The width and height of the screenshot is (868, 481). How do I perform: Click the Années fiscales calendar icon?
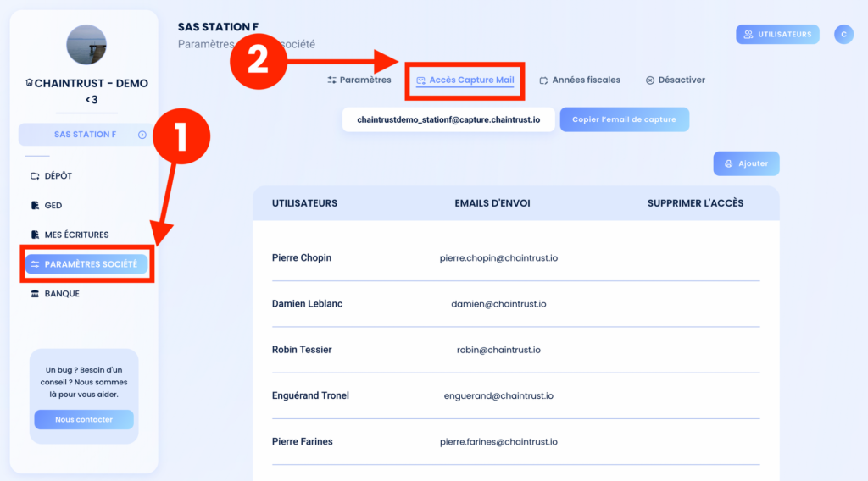tap(543, 80)
